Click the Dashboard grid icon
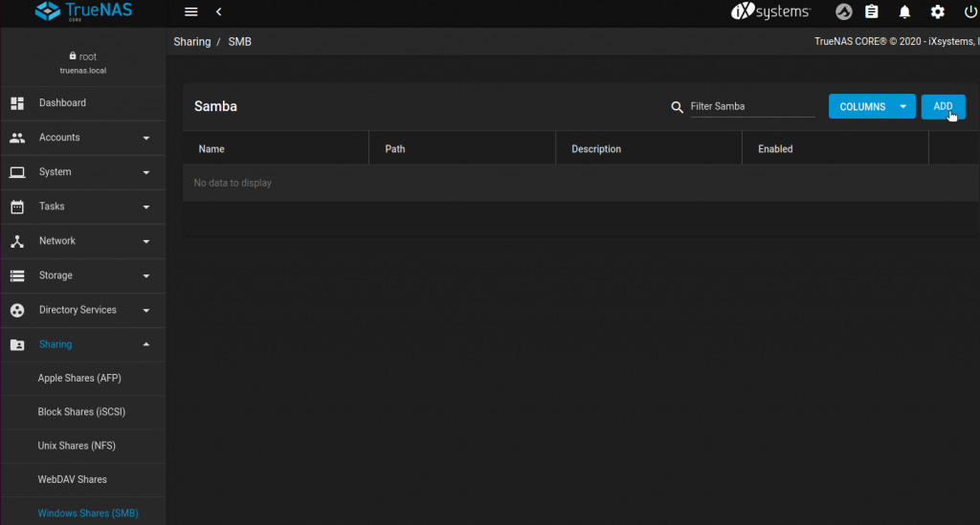 tap(17, 103)
